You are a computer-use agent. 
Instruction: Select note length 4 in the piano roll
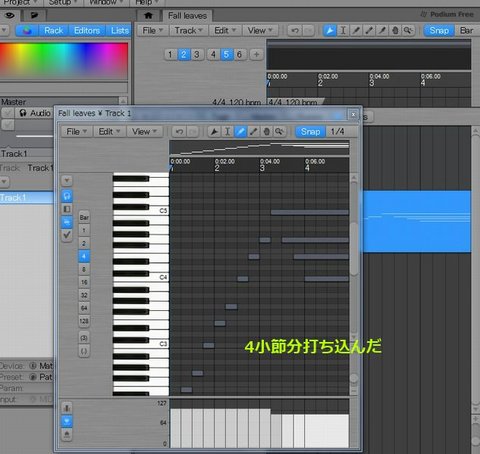click(84, 256)
